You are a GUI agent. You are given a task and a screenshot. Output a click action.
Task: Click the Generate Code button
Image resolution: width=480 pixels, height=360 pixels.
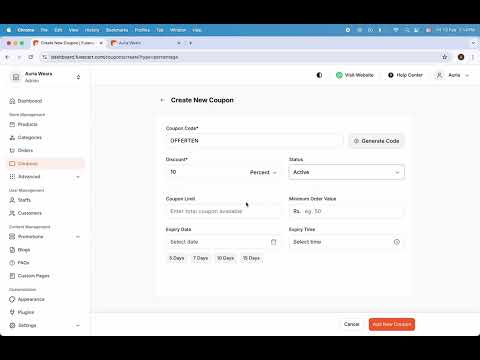pyautogui.click(x=376, y=141)
